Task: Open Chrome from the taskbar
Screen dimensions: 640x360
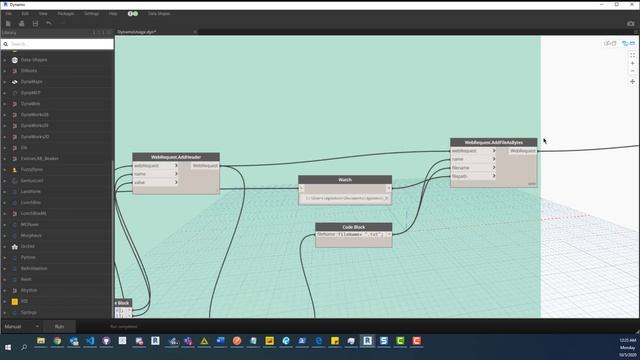Action: (x=57, y=341)
